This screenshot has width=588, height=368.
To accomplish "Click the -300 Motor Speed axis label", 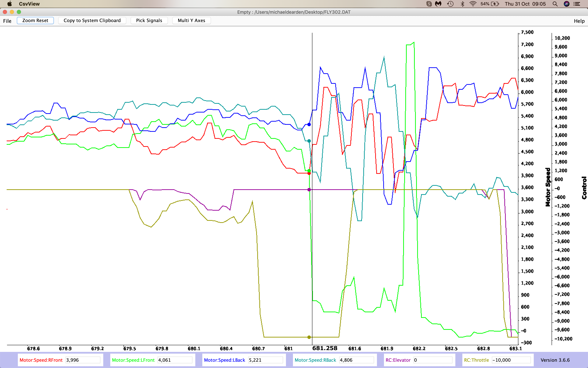I will click(x=526, y=343).
